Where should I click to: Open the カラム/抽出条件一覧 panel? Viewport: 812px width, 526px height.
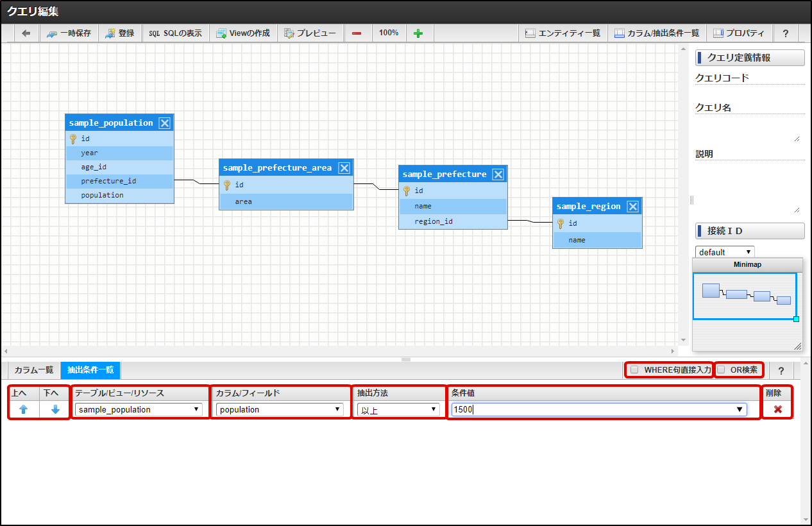[657, 33]
